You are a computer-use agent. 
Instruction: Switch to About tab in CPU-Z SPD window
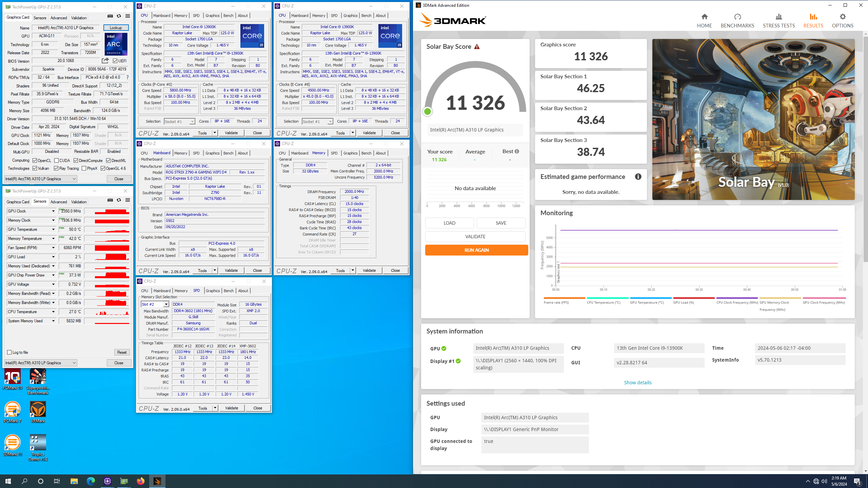pyautogui.click(x=243, y=291)
